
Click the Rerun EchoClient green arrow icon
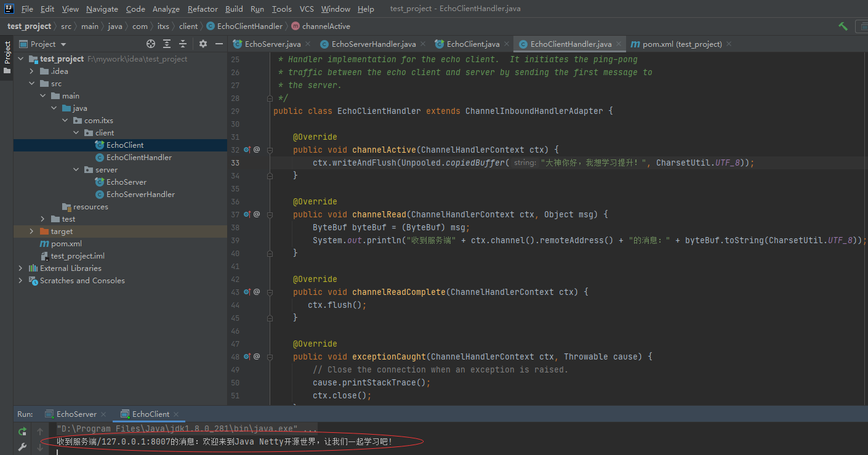click(x=23, y=432)
